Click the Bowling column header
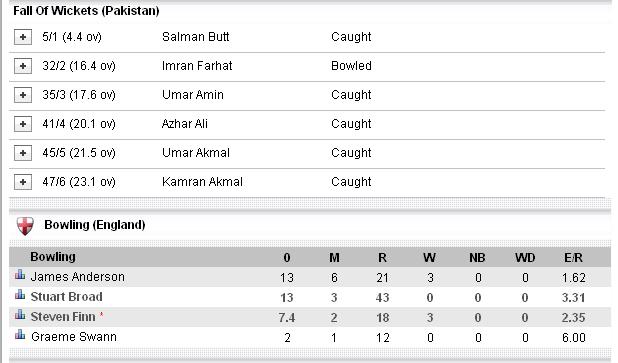The width and height of the screenshot is (618, 363). [x=53, y=257]
